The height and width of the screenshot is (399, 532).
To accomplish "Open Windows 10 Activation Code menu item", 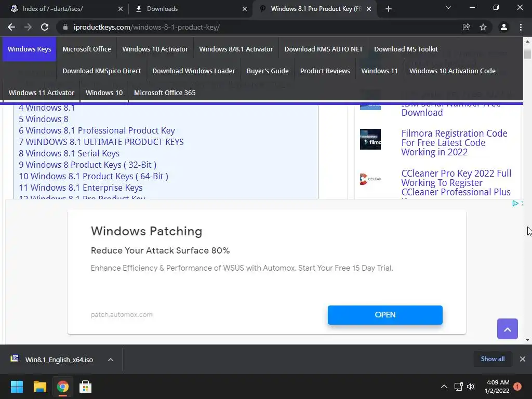I will [453, 71].
